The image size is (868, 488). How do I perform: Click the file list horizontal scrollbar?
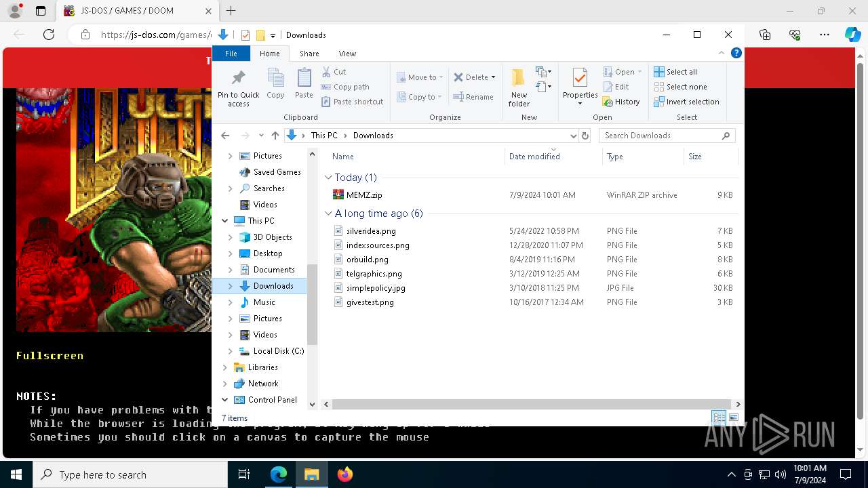click(x=532, y=404)
